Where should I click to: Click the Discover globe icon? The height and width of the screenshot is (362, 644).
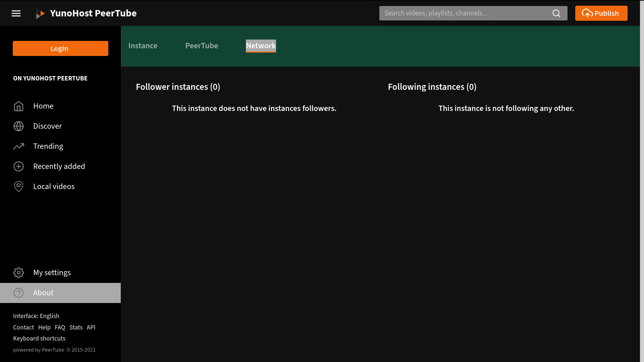18,126
